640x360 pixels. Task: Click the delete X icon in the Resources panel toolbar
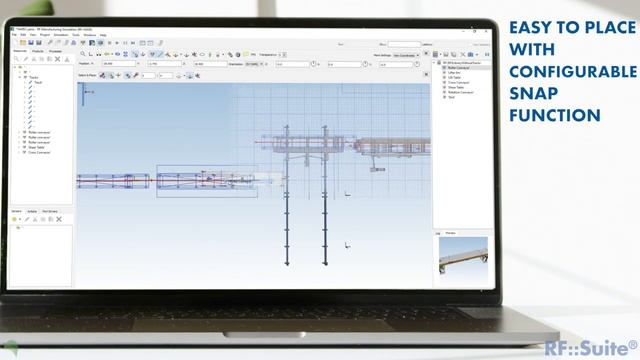(58, 59)
